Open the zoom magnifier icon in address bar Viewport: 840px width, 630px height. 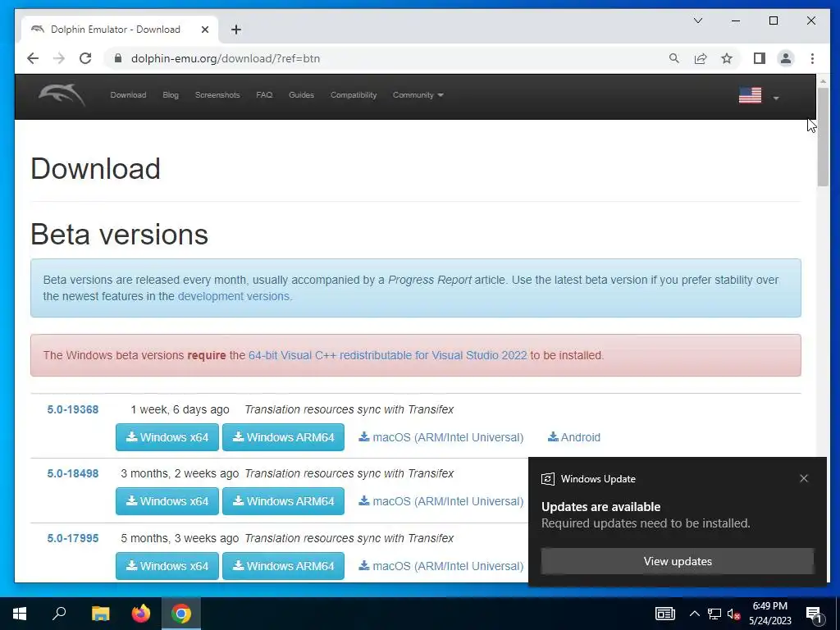674,58
